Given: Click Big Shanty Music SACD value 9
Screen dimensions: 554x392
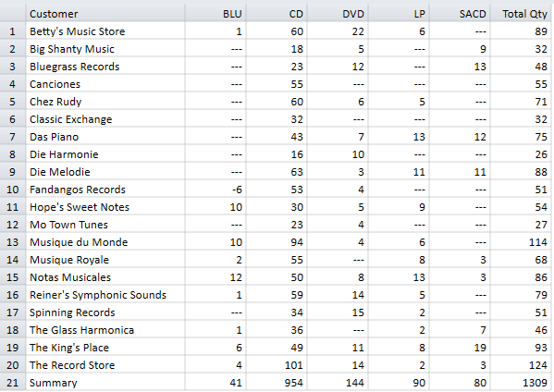Looking at the screenshot, I should click(460, 49).
